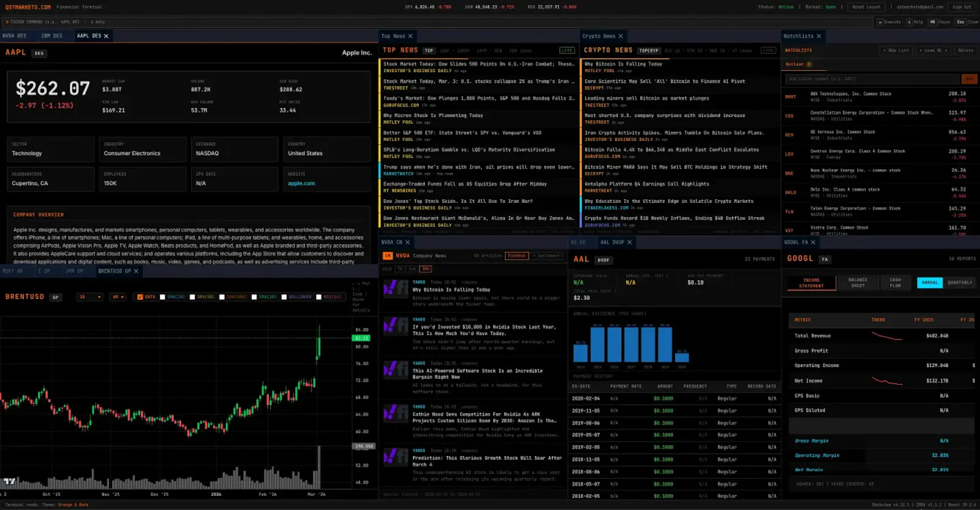Click the DVDF badge next to AAL
The height and width of the screenshot is (510, 980).
[x=603, y=260]
